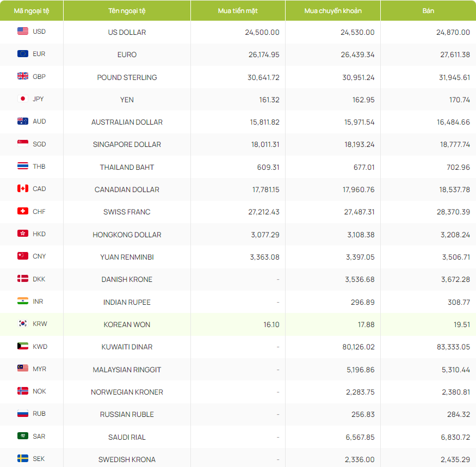Click the 'Mã ngoại tệ' column header

point(32,11)
